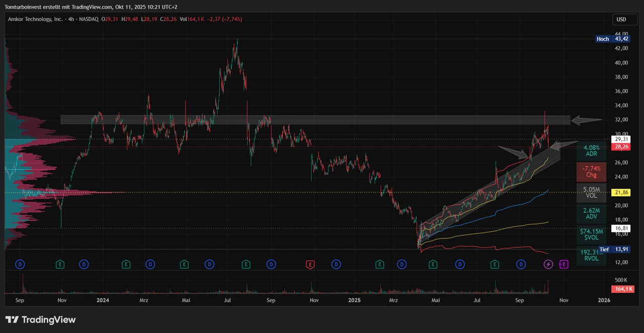The width and height of the screenshot is (644, 333).
Task: Click the 2025 label on the time axis
Action: pyautogui.click(x=355, y=300)
